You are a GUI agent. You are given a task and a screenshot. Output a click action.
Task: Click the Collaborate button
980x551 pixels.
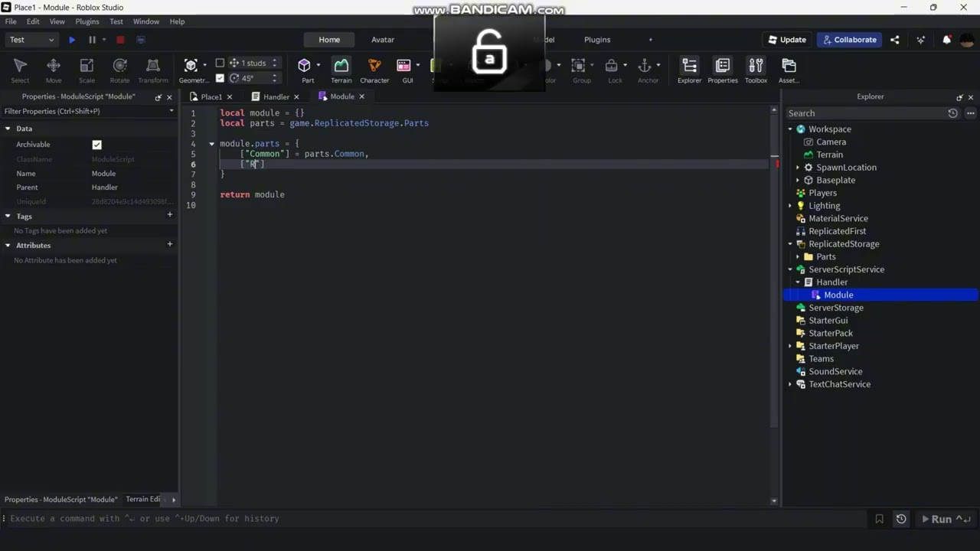[849, 40]
